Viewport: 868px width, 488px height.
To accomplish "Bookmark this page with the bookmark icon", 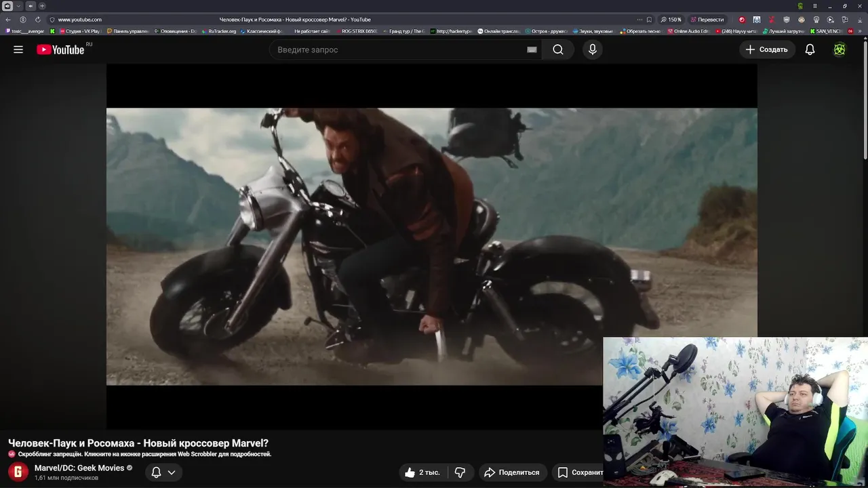I will pyautogui.click(x=649, y=20).
